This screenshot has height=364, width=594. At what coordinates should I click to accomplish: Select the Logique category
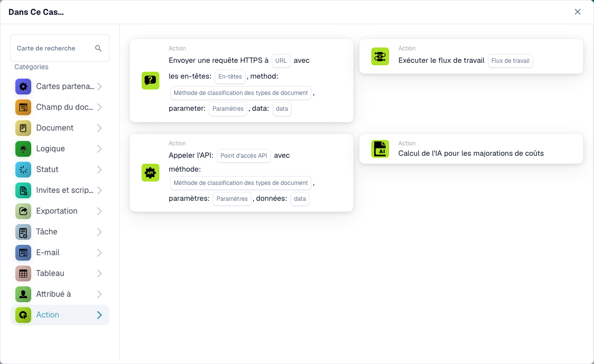point(60,149)
